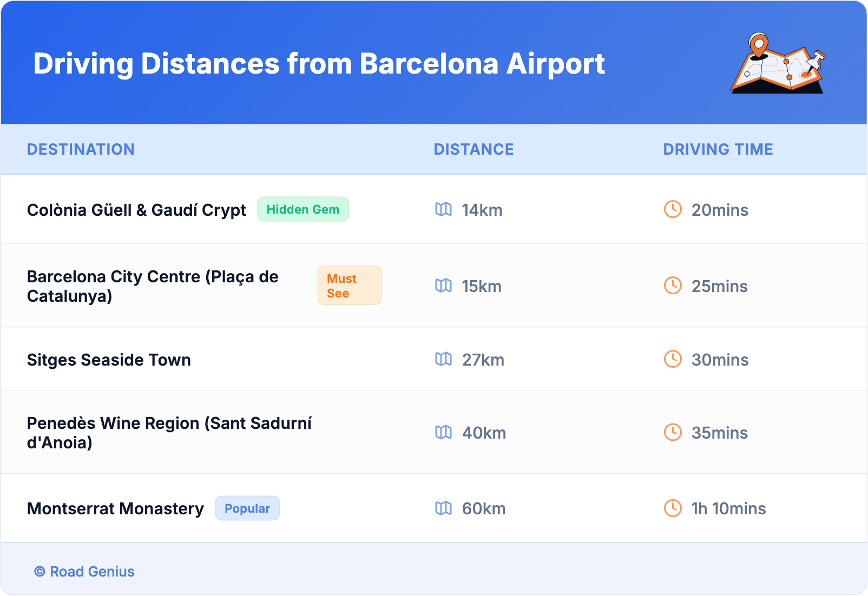Click clock icon next to 25mins
This screenshot has width=868, height=596.
pos(673,286)
